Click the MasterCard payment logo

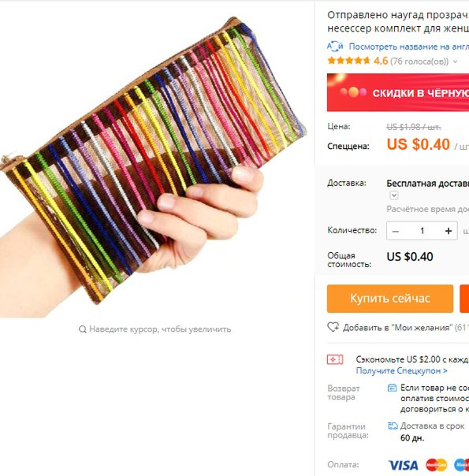[x=436, y=465]
